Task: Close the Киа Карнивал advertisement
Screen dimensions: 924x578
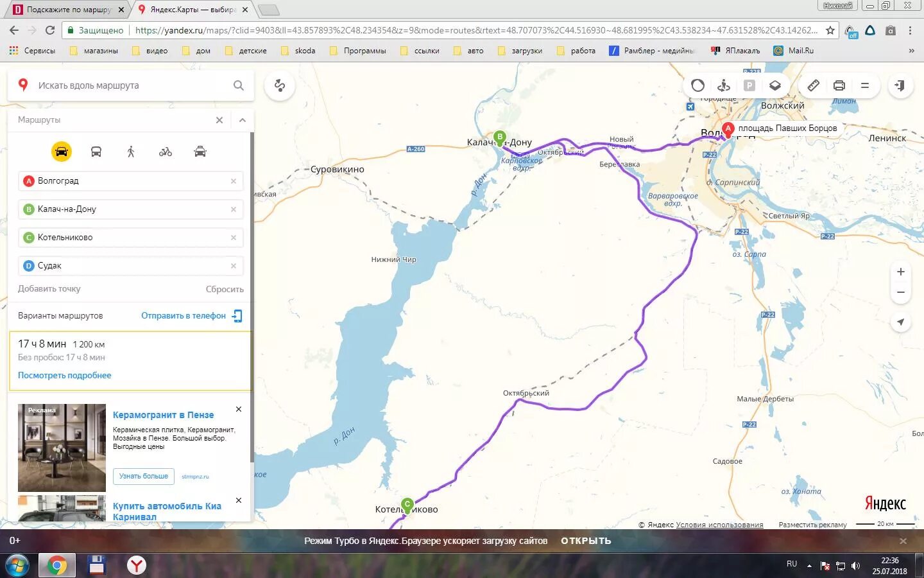Action: pos(239,500)
